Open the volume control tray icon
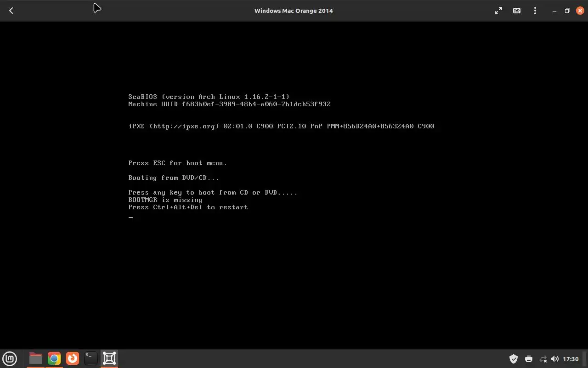Viewport: 588px width, 368px height. (x=555, y=359)
